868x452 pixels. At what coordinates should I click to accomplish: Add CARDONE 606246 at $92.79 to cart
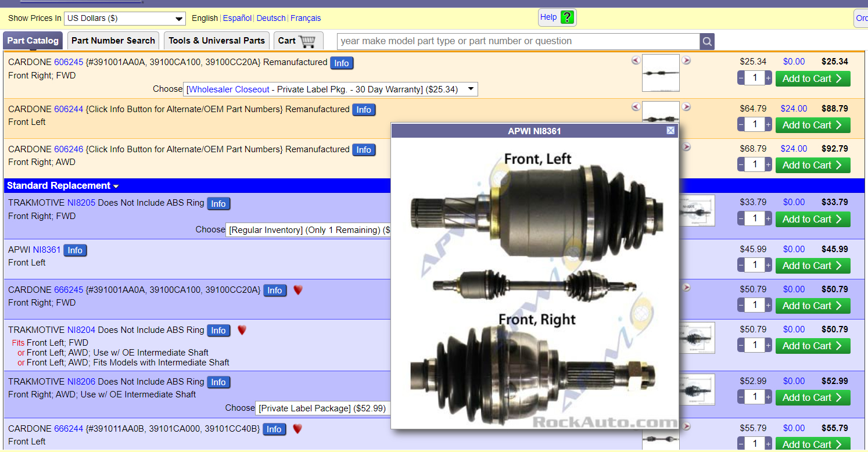(x=813, y=165)
